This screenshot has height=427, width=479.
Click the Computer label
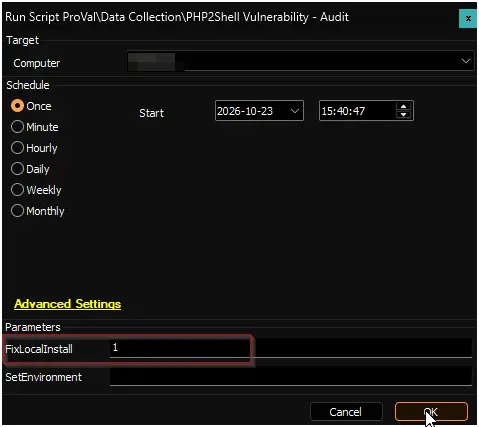pos(37,63)
